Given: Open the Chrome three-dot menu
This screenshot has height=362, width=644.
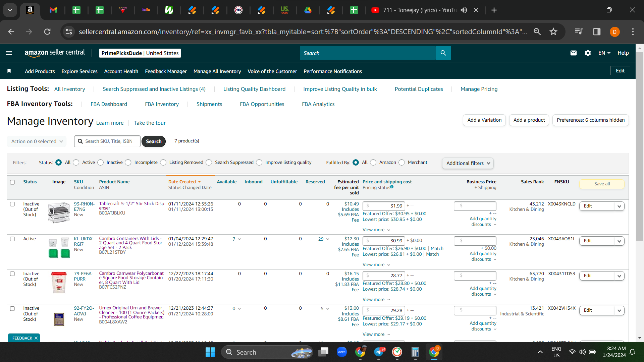Looking at the screenshot, I should tap(633, 32).
